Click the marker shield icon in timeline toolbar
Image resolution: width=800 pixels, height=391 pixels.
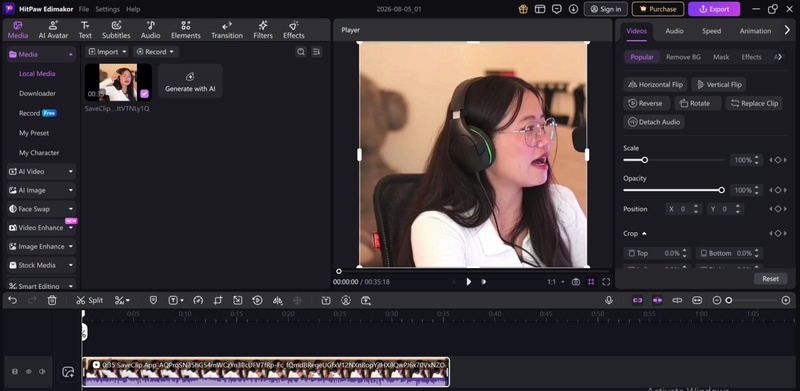point(153,300)
